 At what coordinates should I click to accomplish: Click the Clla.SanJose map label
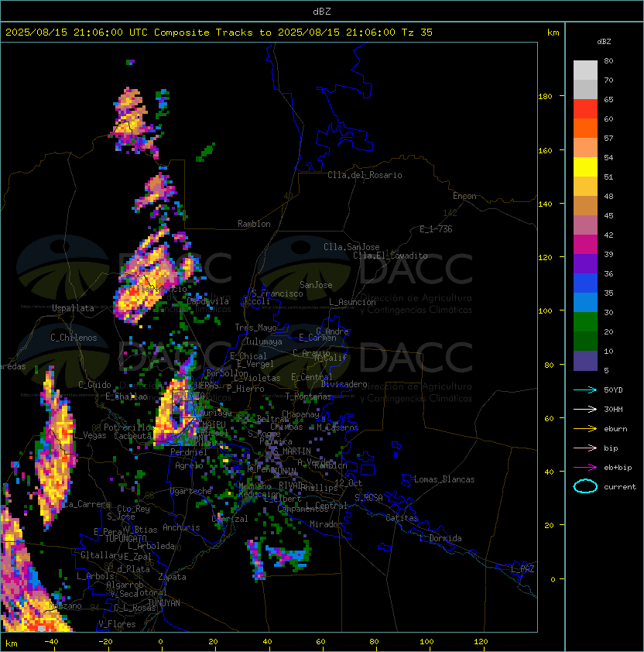coord(351,247)
